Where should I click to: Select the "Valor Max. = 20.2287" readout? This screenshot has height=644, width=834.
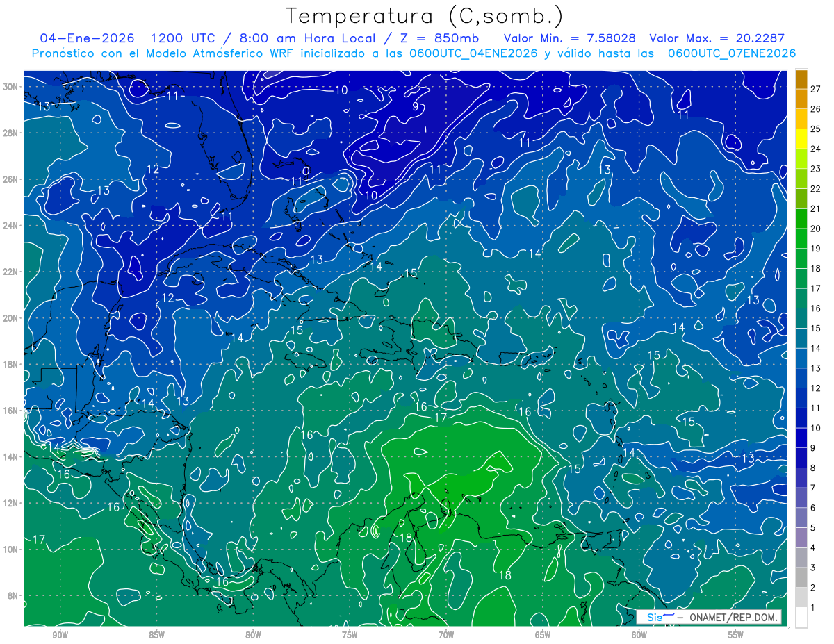click(717, 38)
